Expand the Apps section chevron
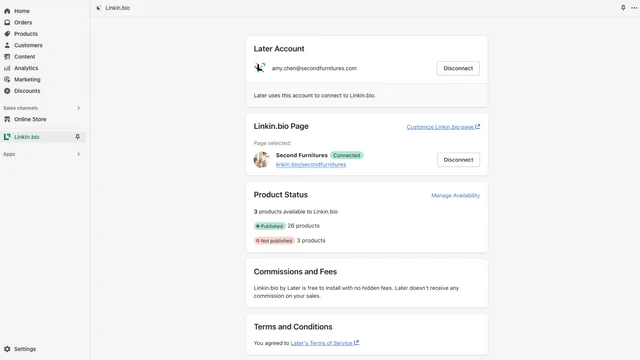The width and height of the screenshot is (640, 360). [78, 154]
